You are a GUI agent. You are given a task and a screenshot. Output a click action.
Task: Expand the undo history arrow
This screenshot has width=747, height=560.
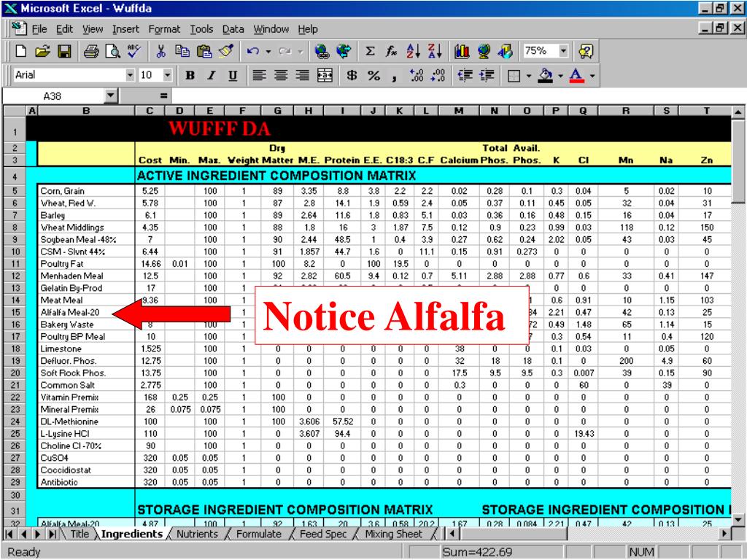[x=268, y=51]
